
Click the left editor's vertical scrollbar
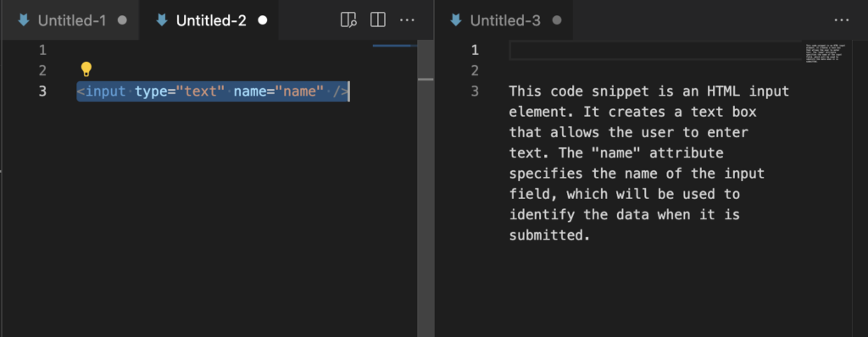point(426,188)
